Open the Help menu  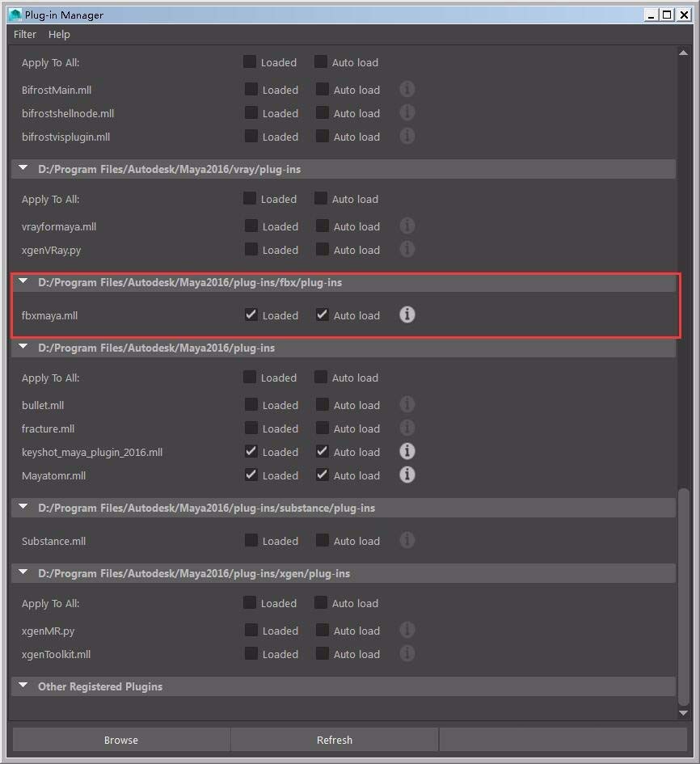[x=59, y=34]
